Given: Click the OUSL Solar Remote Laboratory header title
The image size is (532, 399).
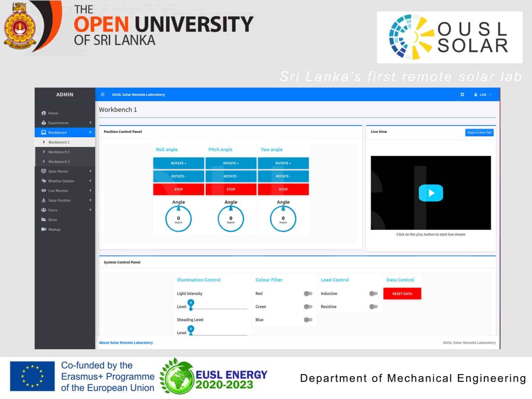Looking at the screenshot, I should 138,95.
